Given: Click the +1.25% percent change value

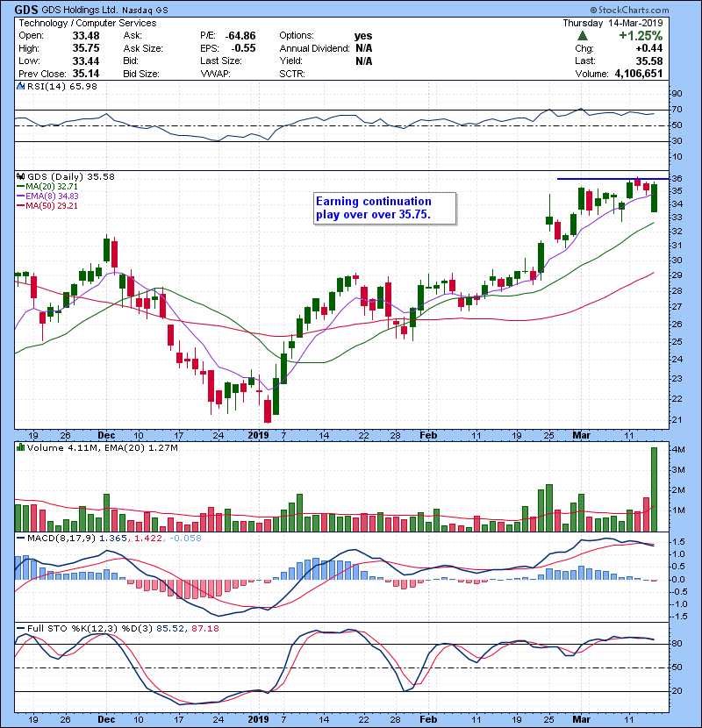Looking at the screenshot, I should 641,36.
